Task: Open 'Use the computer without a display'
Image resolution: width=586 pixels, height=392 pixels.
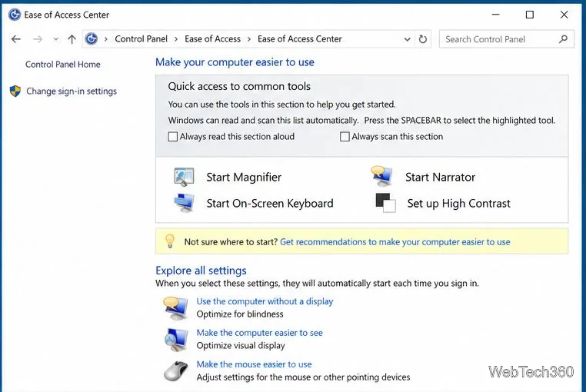Action: tap(265, 301)
